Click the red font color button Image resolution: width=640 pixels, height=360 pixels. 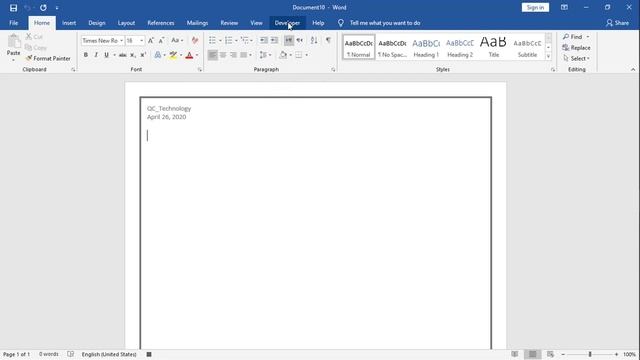(189, 55)
